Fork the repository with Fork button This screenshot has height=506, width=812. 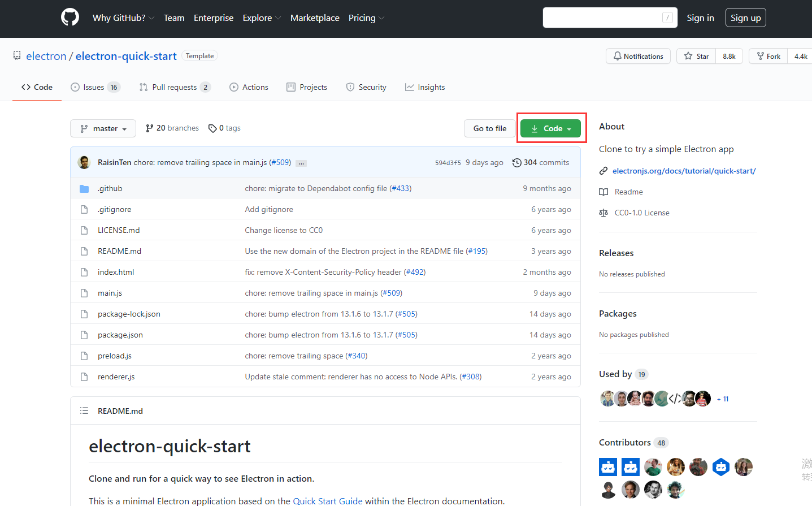click(x=768, y=56)
